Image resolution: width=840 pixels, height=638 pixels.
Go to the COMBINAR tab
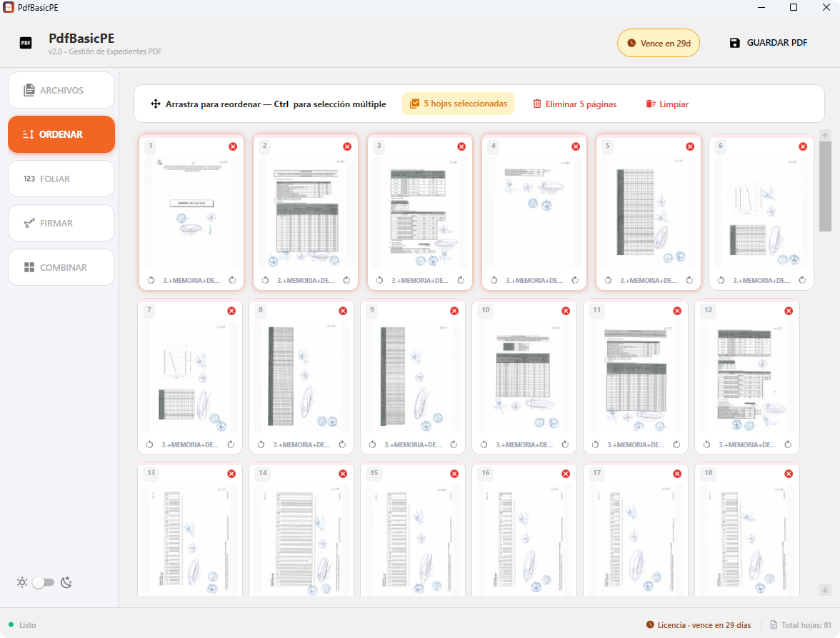click(61, 267)
